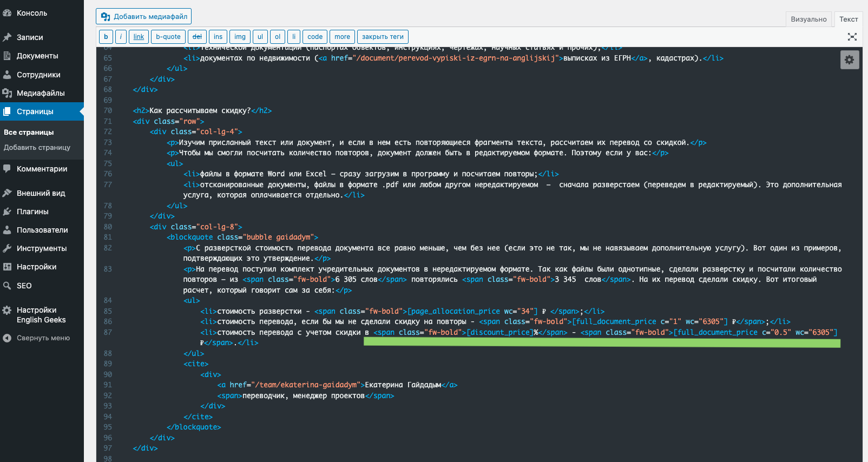This screenshot has height=462, width=868.
Task: Insert italic tag with i button
Action: coord(121,37)
